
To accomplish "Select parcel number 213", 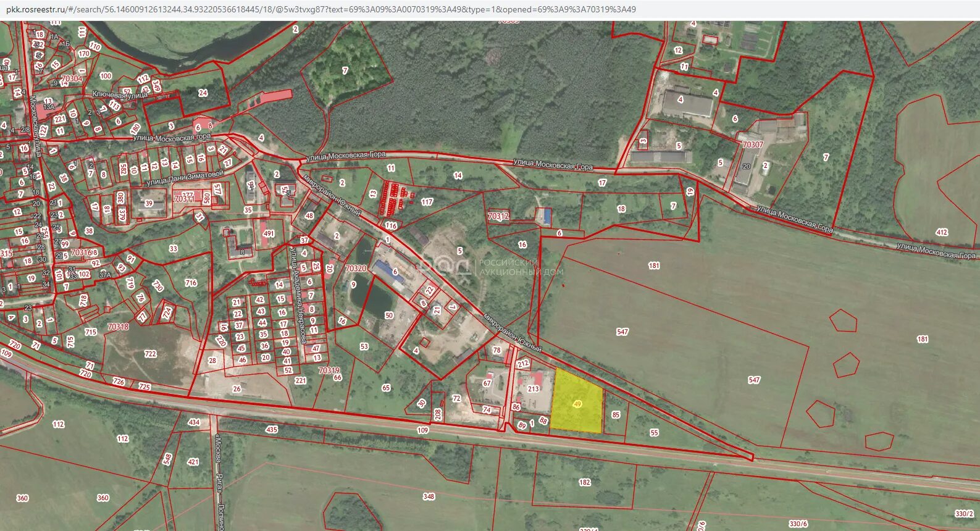I will pos(533,389).
